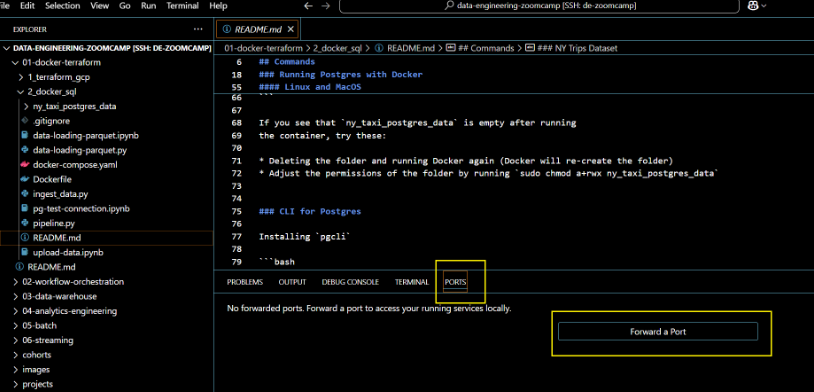Image resolution: width=814 pixels, height=392 pixels.
Task: Expand the cohorts folder
Action: point(15,355)
